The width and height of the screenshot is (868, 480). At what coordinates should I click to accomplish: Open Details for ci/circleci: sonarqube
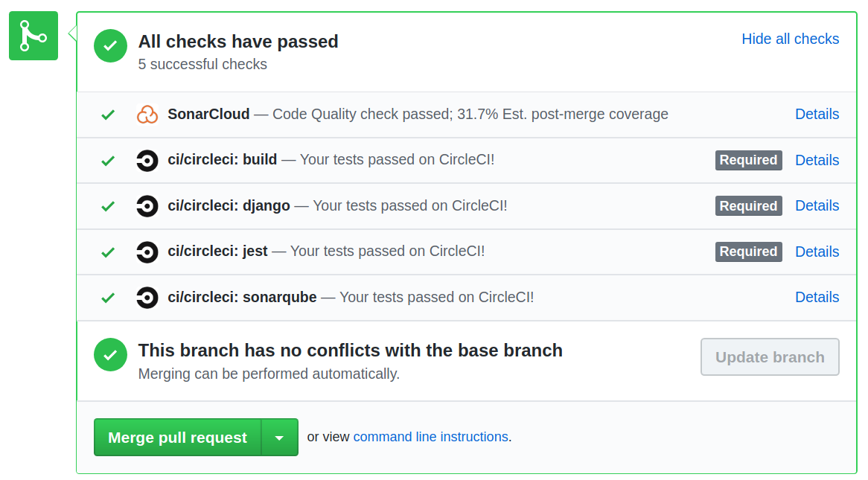pos(817,297)
